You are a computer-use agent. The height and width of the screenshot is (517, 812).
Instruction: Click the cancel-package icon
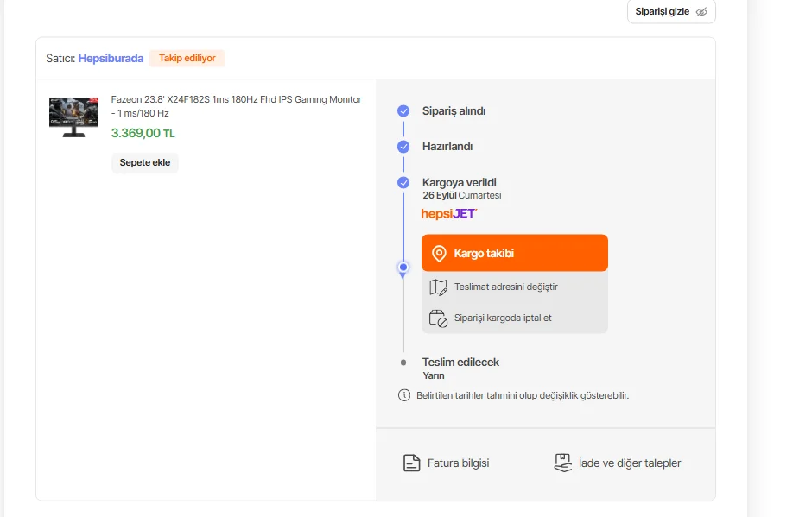438,318
